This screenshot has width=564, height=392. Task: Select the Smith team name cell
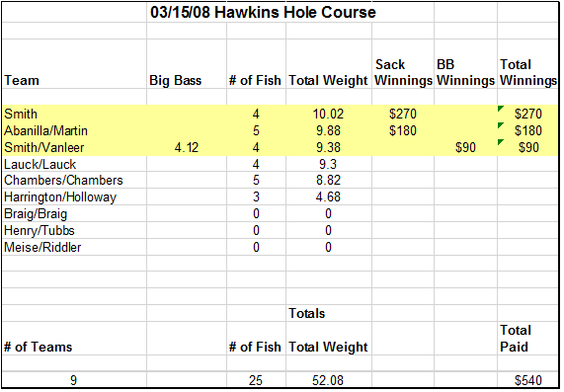click(x=74, y=114)
